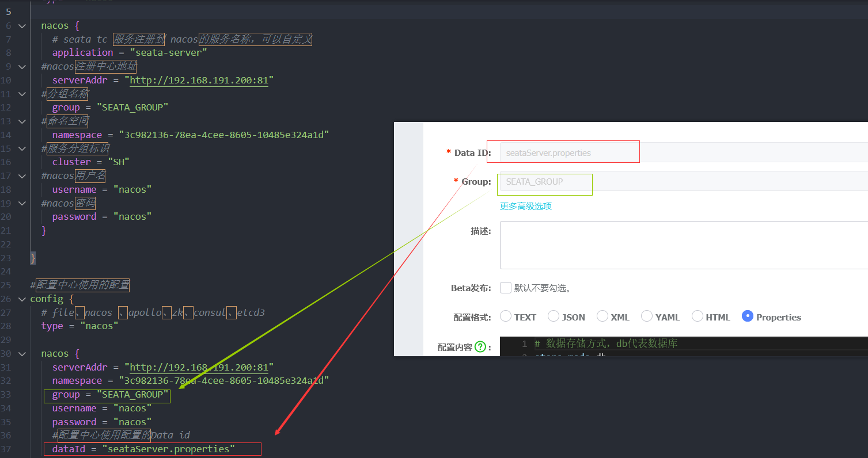Image resolution: width=868 pixels, height=458 pixels.
Task: Click line number 23 in the gutter
Action: point(6,258)
